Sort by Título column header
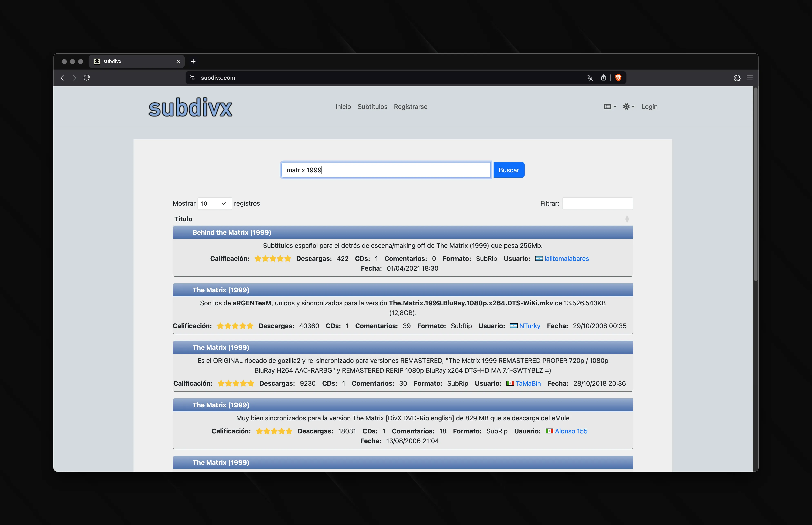 pos(183,219)
